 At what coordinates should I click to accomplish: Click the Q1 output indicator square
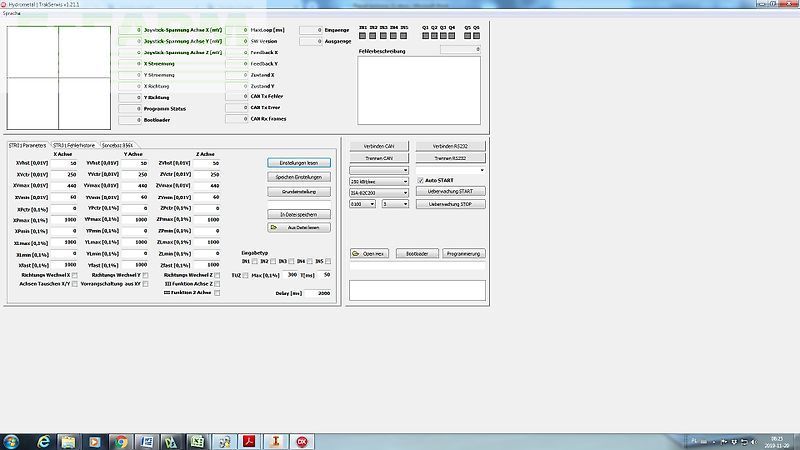[425, 36]
